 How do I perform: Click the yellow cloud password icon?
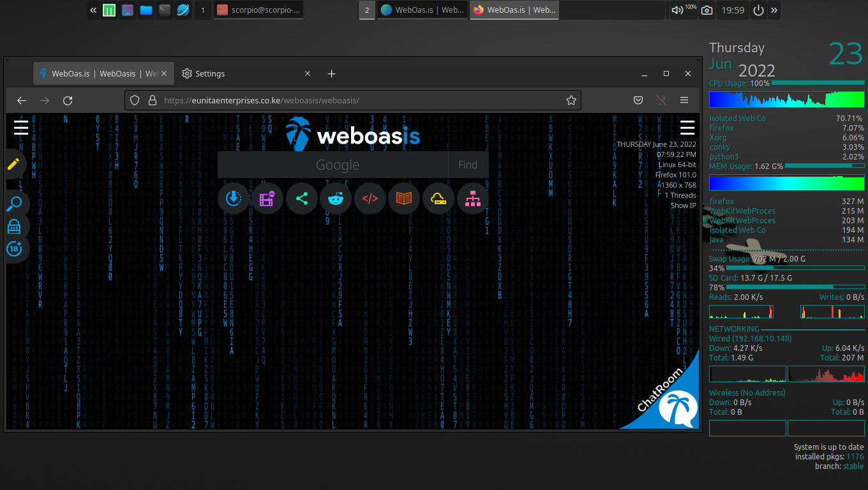438,198
